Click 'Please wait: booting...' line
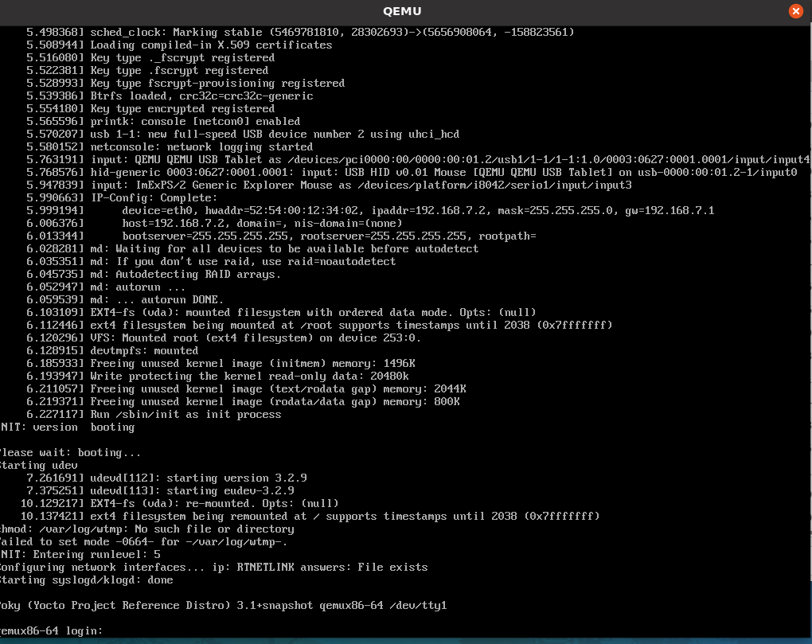 coord(70,452)
